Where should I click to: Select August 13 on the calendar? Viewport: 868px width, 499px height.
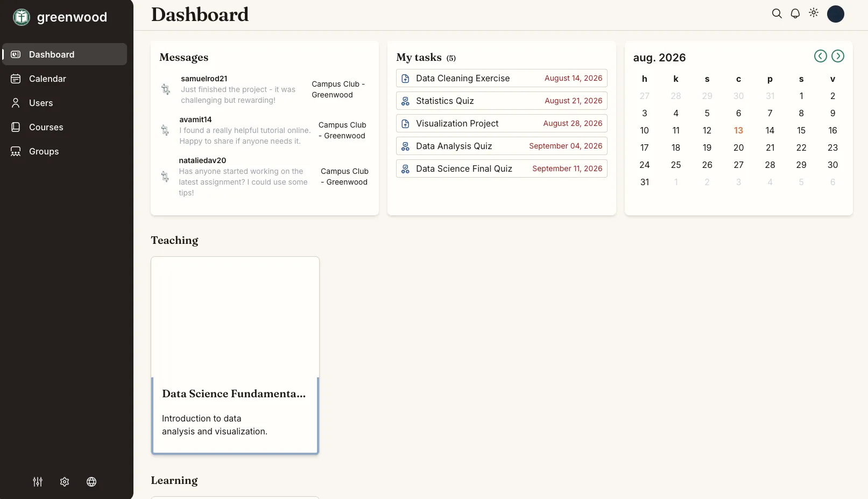pyautogui.click(x=738, y=130)
